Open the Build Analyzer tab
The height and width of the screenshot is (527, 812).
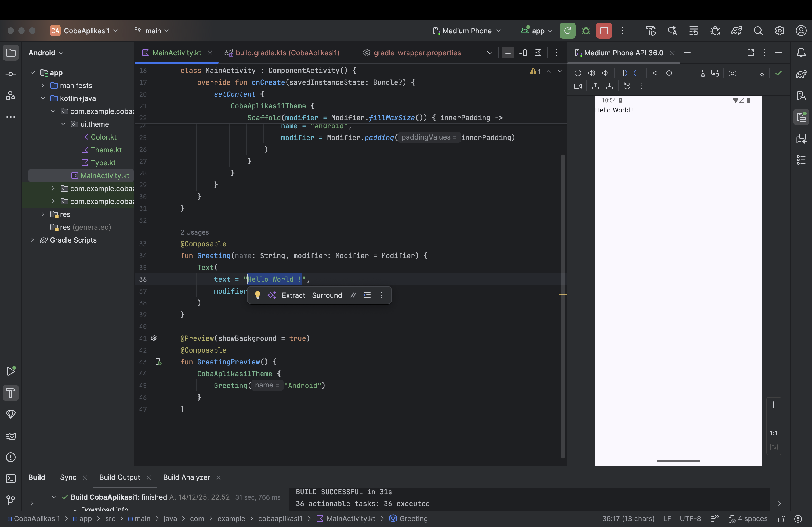[186, 477]
